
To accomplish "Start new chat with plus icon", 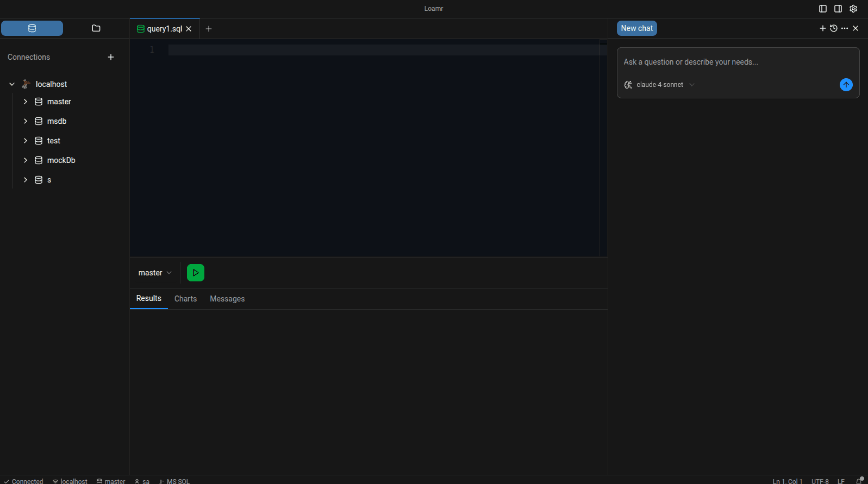I will pos(822,28).
